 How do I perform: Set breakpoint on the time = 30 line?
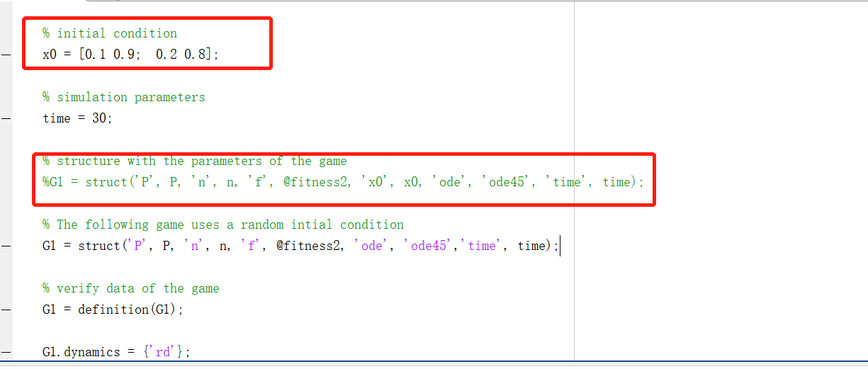[6, 118]
